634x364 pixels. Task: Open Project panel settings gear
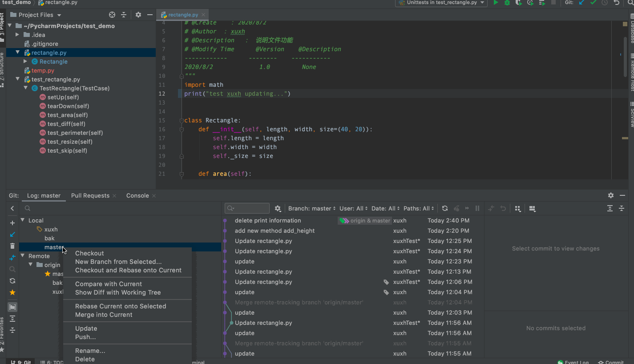[138, 15]
